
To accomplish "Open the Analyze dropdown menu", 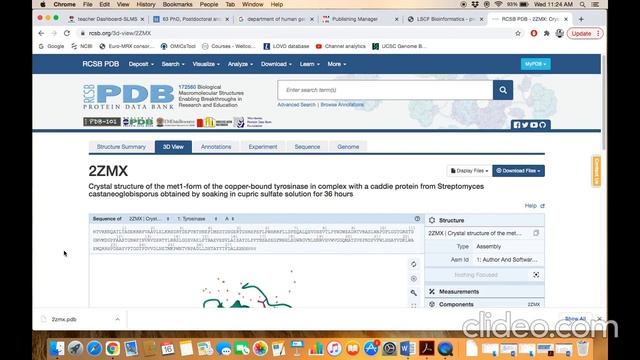I will click(240, 64).
